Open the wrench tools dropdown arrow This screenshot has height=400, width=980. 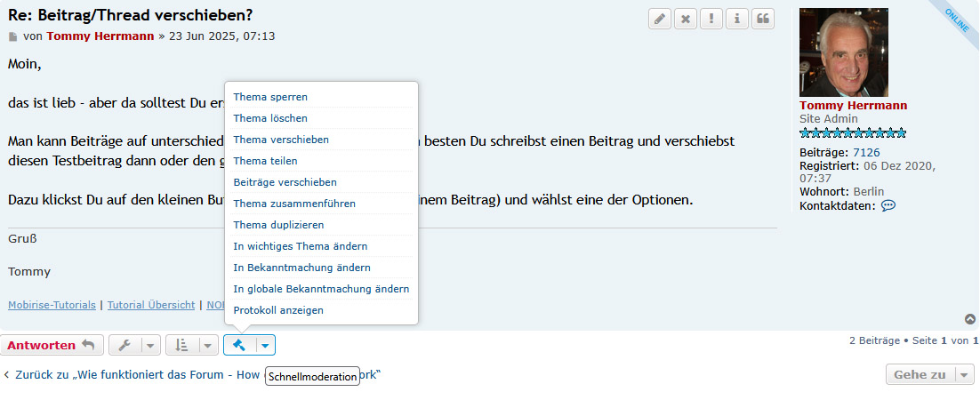click(150, 345)
